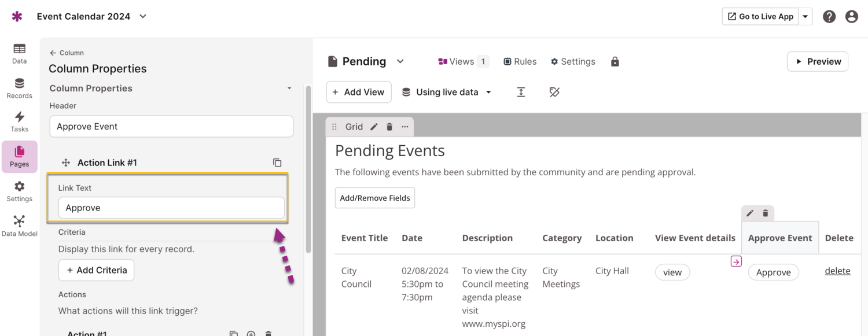Open the help question mark icon
Image resolution: width=868 pixels, height=336 pixels.
tap(829, 16)
